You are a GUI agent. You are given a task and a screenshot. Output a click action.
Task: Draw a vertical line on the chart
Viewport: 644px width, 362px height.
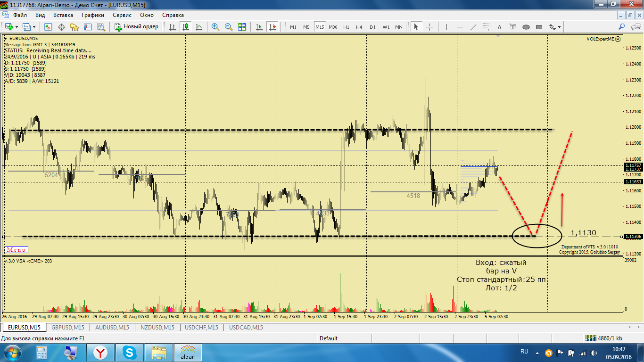tap(446, 27)
